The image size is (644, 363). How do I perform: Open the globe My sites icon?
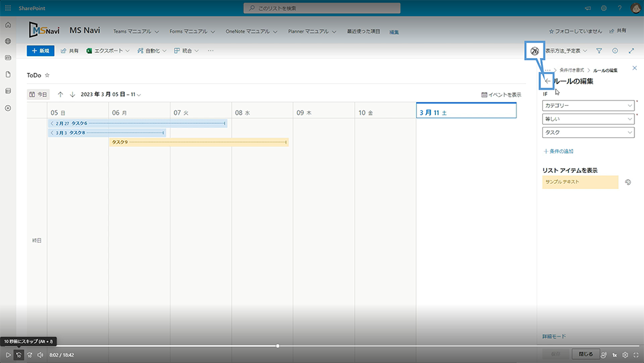[x=8, y=41]
